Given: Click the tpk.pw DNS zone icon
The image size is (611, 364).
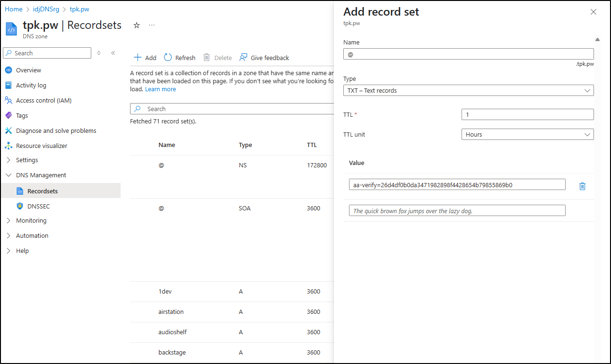Looking at the screenshot, I should 12,28.
